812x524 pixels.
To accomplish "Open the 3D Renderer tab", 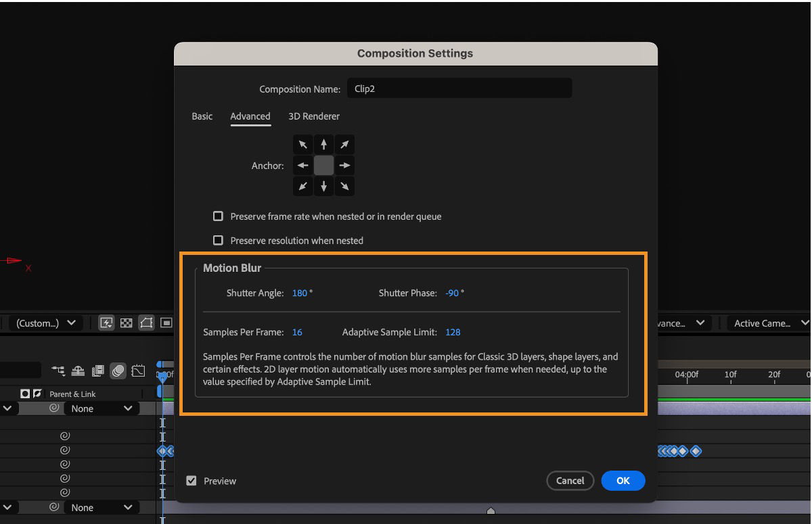I will coord(314,116).
